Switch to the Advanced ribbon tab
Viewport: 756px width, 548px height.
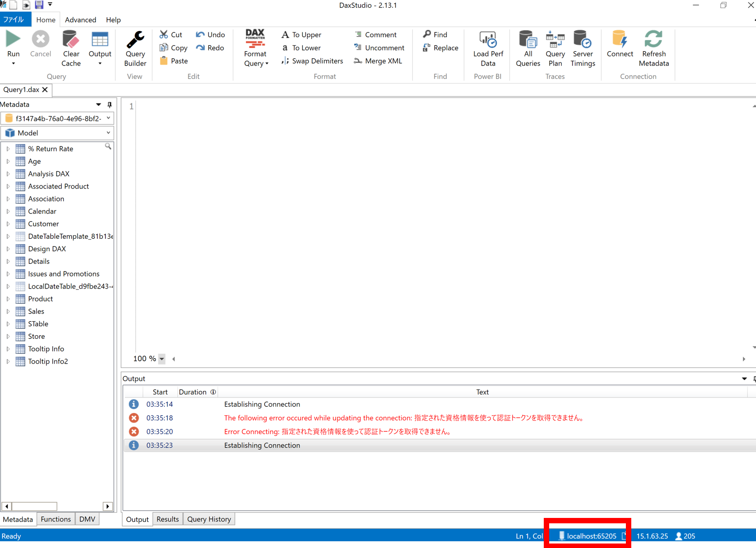[x=80, y=20]
